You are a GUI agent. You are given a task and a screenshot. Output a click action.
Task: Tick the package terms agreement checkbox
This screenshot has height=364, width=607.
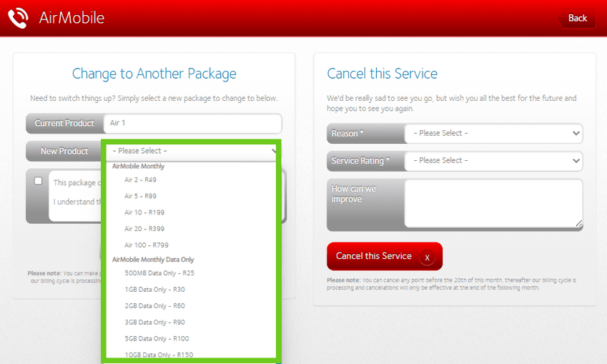pyautogui.click(x=39, y=181)
